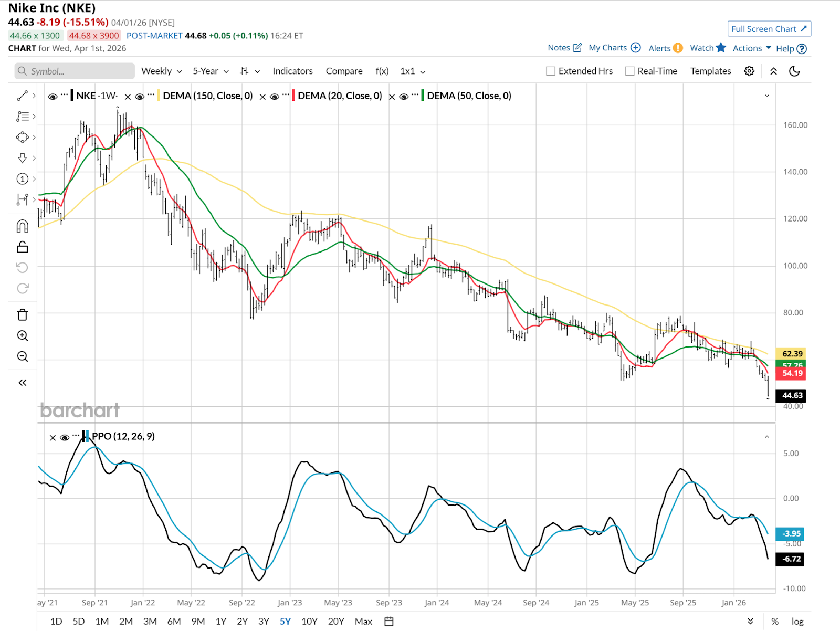
Task: Enable the Real-Time checkbox
Action: point(630,71)
